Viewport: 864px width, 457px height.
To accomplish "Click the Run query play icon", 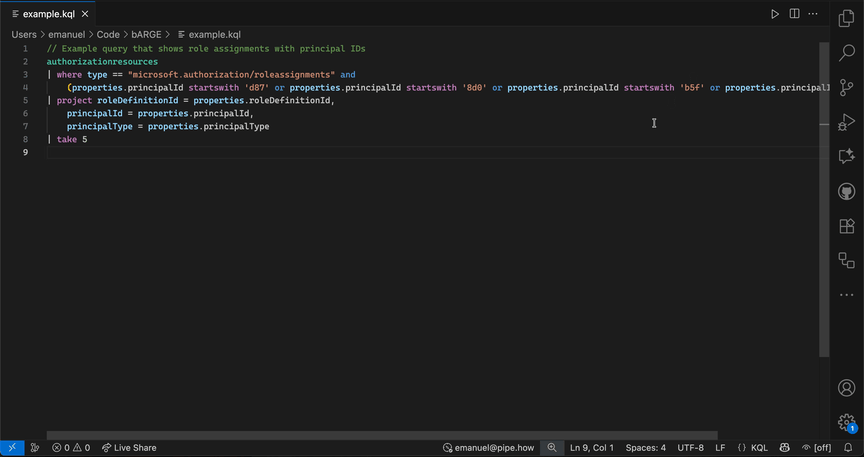I will coord(774,14).
